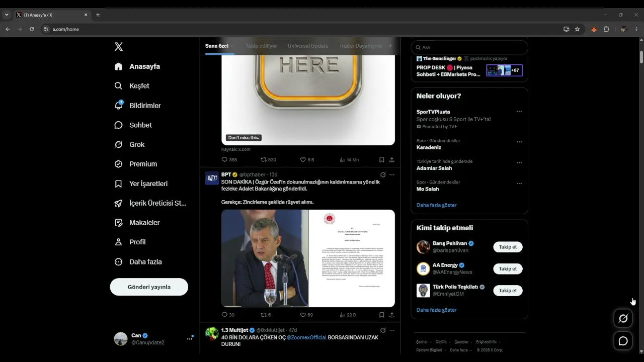Open options for the SporTVPlusta trend
Viewport: 644px width, 362px height.
(x=519, y=112)
